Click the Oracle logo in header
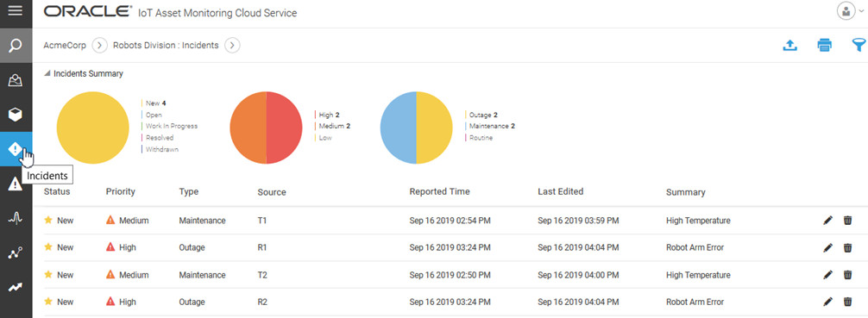This screenshot has height=318, width=868. pos(87,11)
